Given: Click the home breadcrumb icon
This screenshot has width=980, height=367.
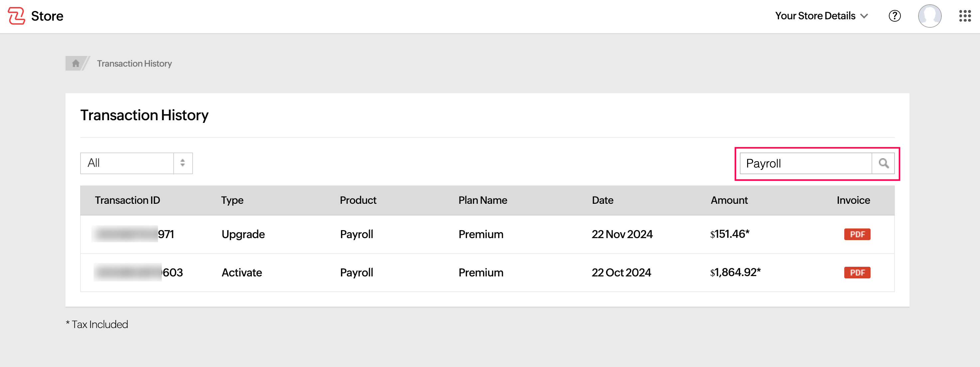Looking at the screenshot, I should click(75, 63).
